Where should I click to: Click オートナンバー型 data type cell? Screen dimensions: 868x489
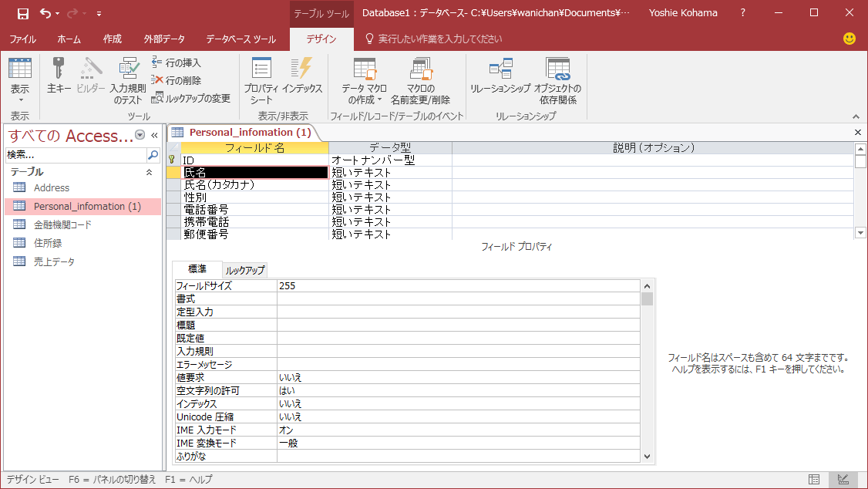click(x=390, y=160)
